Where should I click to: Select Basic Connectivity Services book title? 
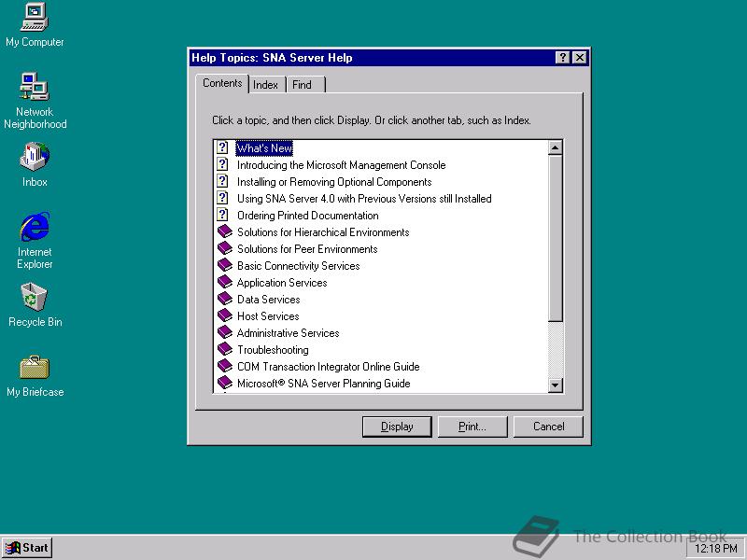point(298,265)
